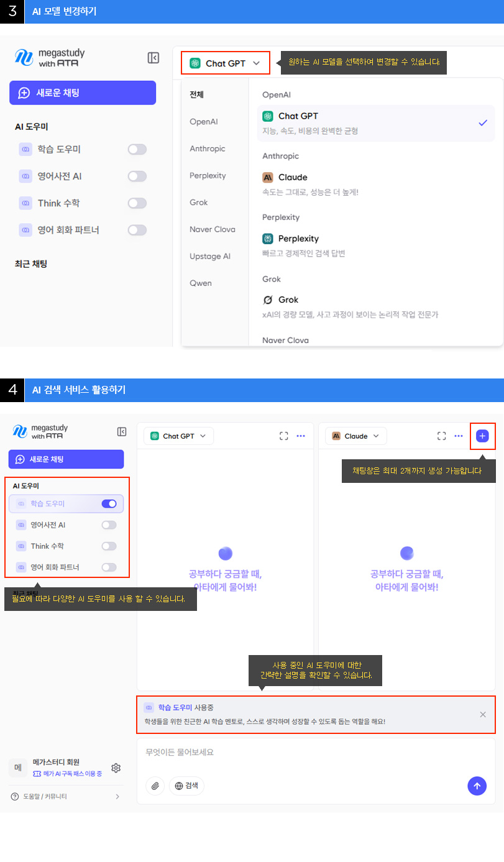Click the Think 수학 icon in model-list screenshot sidebar
The width and height of the screenshot is (504, 862).
25,203
